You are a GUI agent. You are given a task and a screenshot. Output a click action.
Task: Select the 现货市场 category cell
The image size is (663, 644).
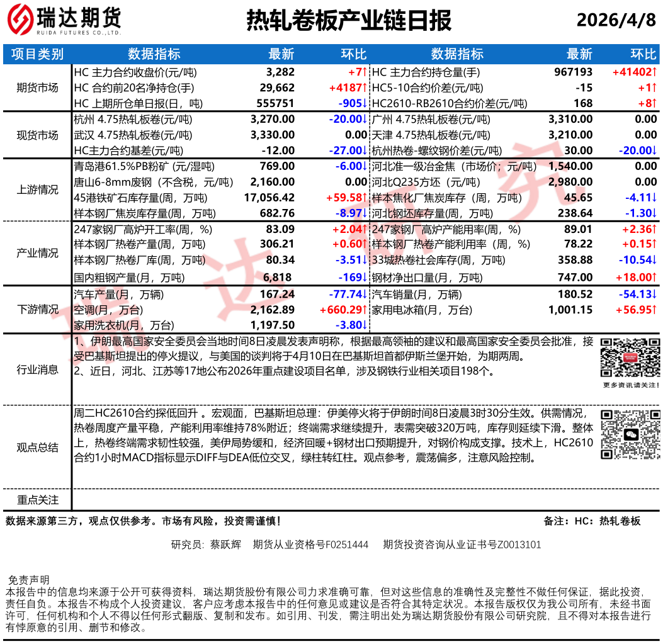[37, 135]
